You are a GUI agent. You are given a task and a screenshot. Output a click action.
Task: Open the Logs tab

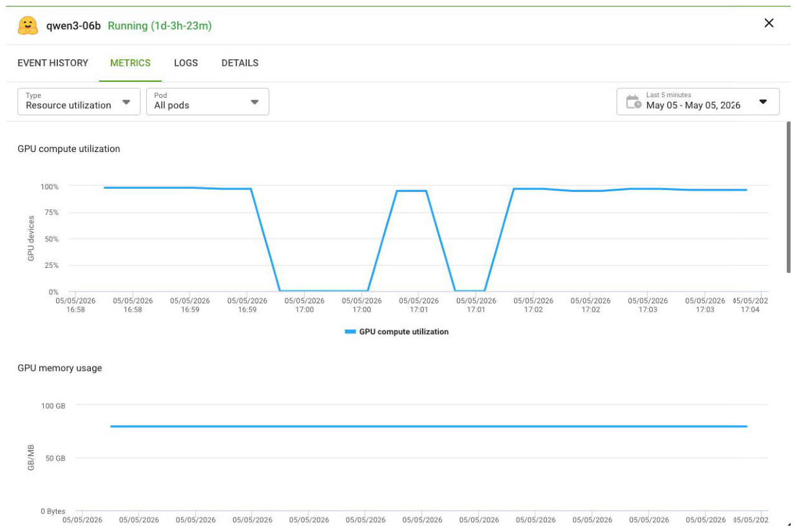[x=186, y=63]
